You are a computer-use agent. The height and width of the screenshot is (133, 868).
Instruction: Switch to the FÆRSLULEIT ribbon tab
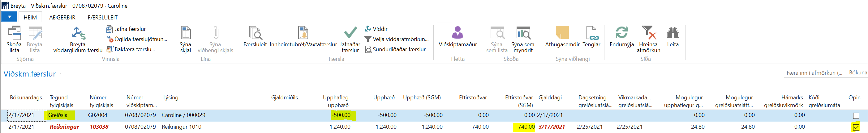[x=102, y=18]
